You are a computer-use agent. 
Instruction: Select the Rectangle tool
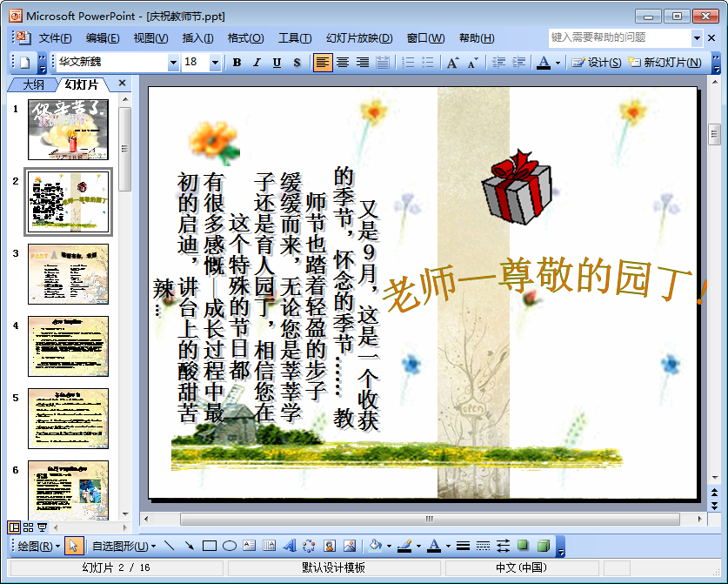tap(210, 546)
